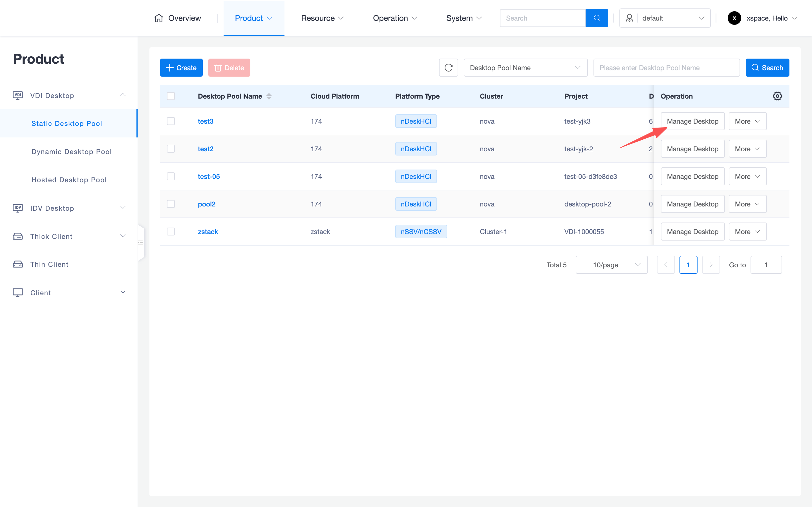Click the Overview home icon
The height and width of the screenshot is (507, 812).
[x=159, y=18]
